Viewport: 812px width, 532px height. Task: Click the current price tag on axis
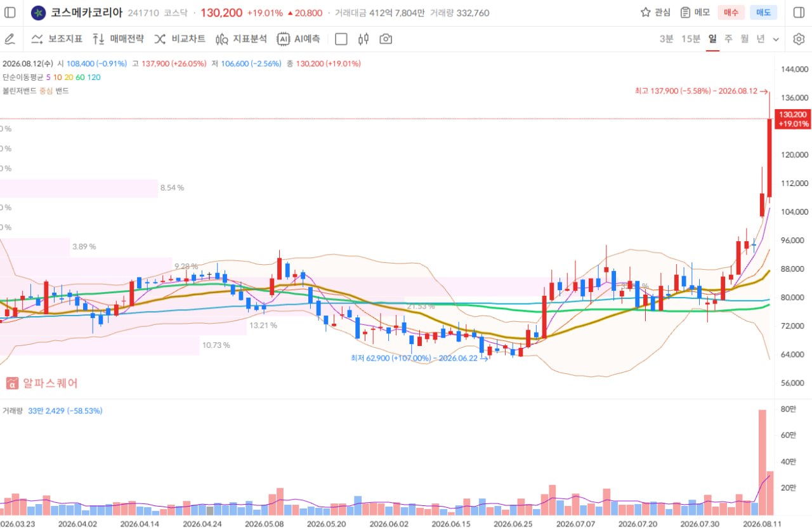[792, 119]
